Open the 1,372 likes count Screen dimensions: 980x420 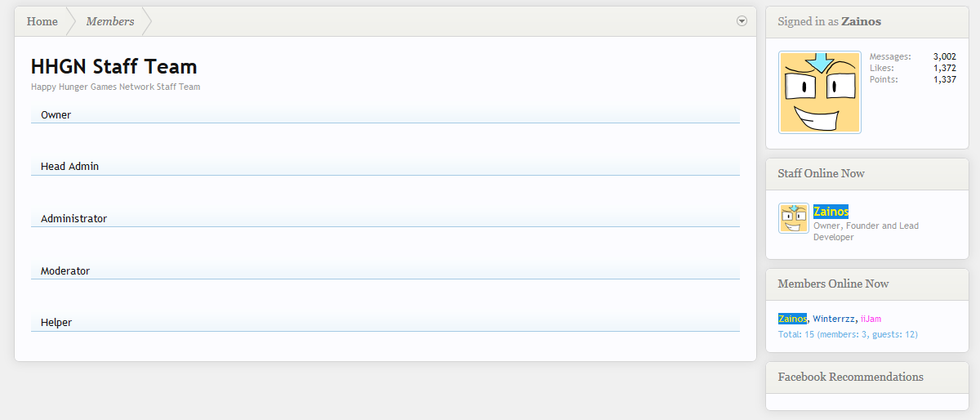tap(944, 68)
